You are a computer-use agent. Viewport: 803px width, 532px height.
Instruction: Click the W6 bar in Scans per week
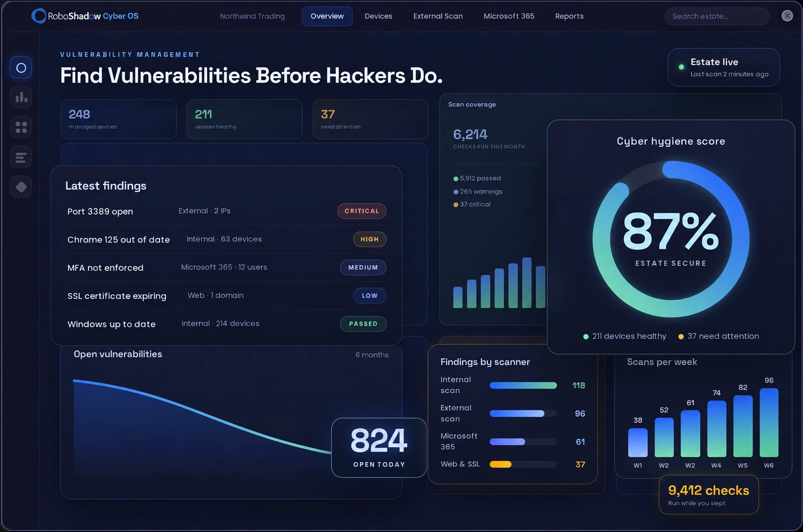pyautogui.click(x=769, y=423)
